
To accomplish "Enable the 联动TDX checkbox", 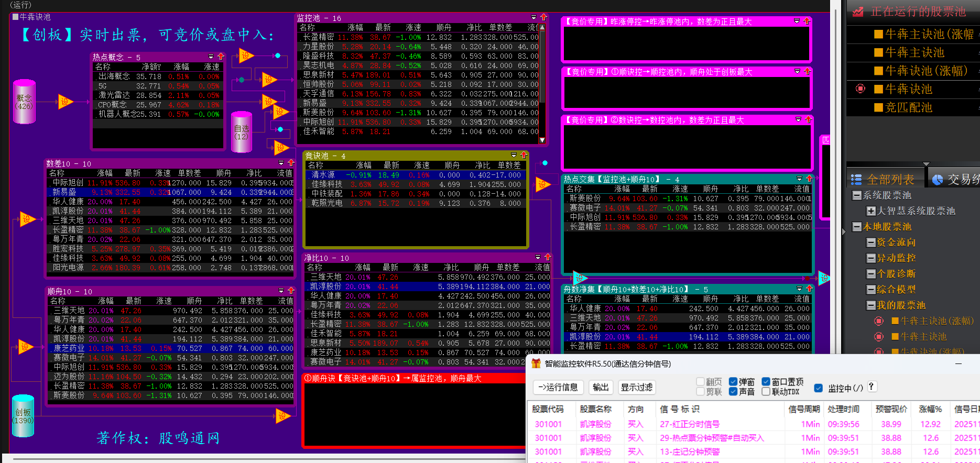I will (766, 392).
